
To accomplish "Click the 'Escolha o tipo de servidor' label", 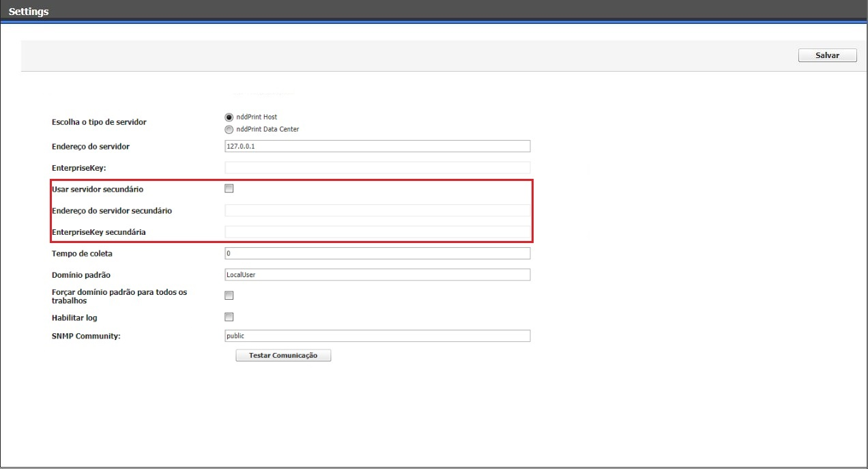I will tap(99, 122).
